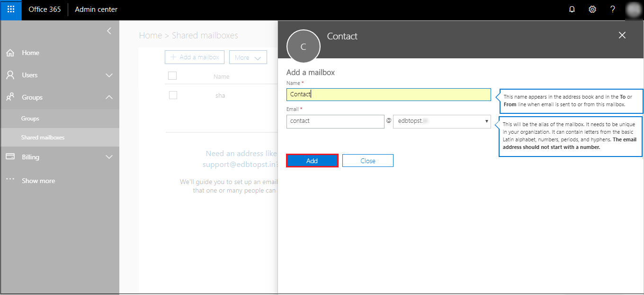The height and width of the screenshot is (295, 644).
Task: Open the blurred user profile avatar
Action: click(x=633, y=9)
